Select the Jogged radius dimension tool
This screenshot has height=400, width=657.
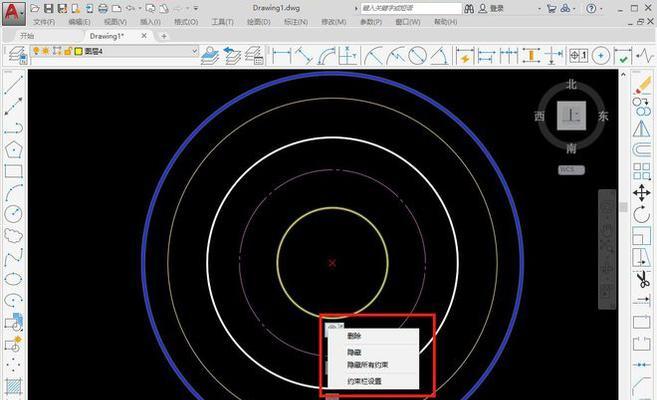click(x=395, y=56)
